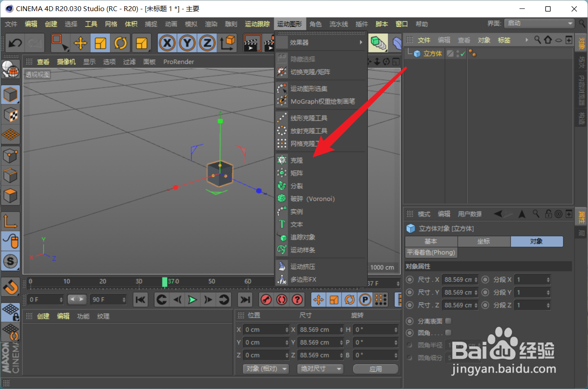Click the autokeying button
The width and height of the screenshot is (588, 389).
point(282,300)
